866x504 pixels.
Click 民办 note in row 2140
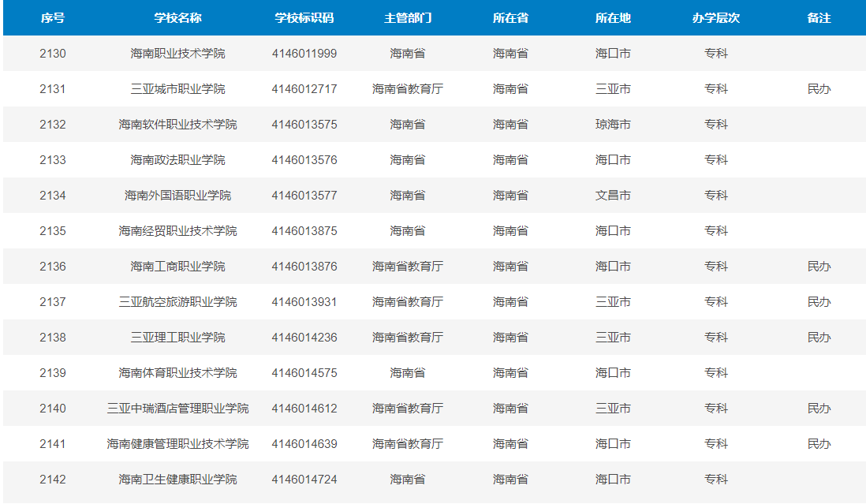coord(819,409)
